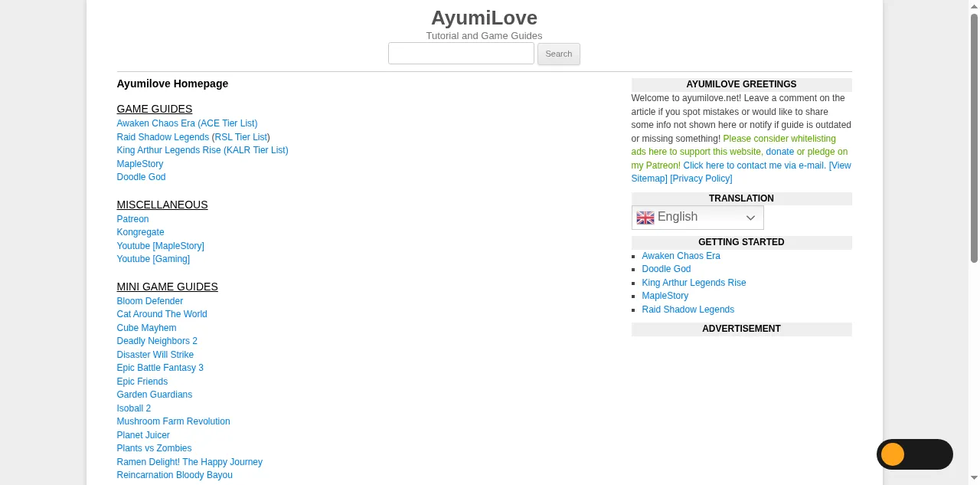Go to King Arthur Legends Rise guide
Viewport: 980px width, 485px height.
point(202,150)
